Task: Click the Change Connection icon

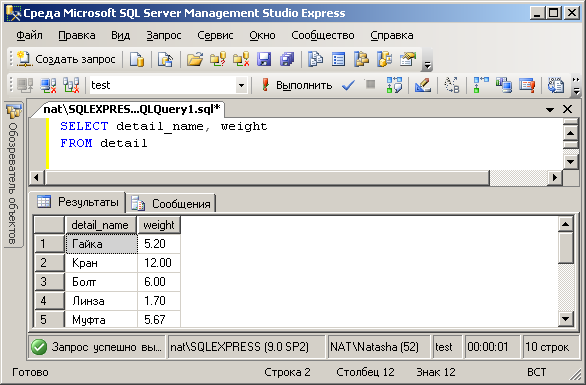Action: pos(71,86)
